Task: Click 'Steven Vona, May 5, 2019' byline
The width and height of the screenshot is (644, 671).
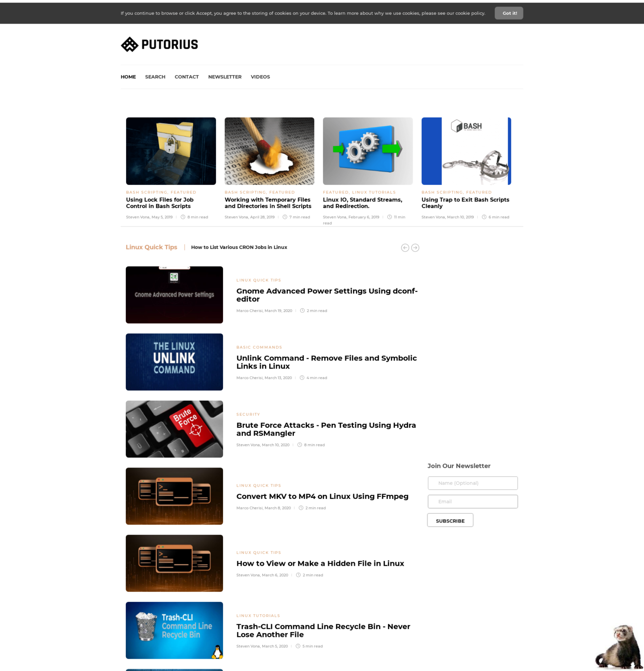Action: point(149,217)
